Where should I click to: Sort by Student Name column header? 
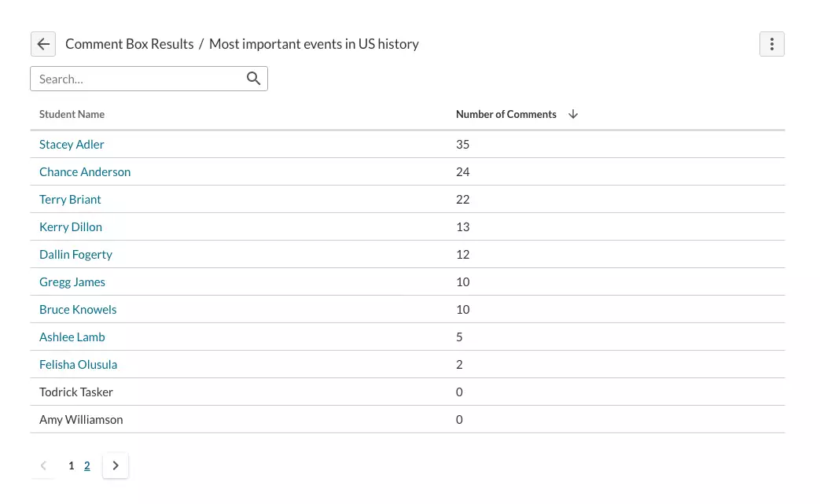click(x=72, y=115)
